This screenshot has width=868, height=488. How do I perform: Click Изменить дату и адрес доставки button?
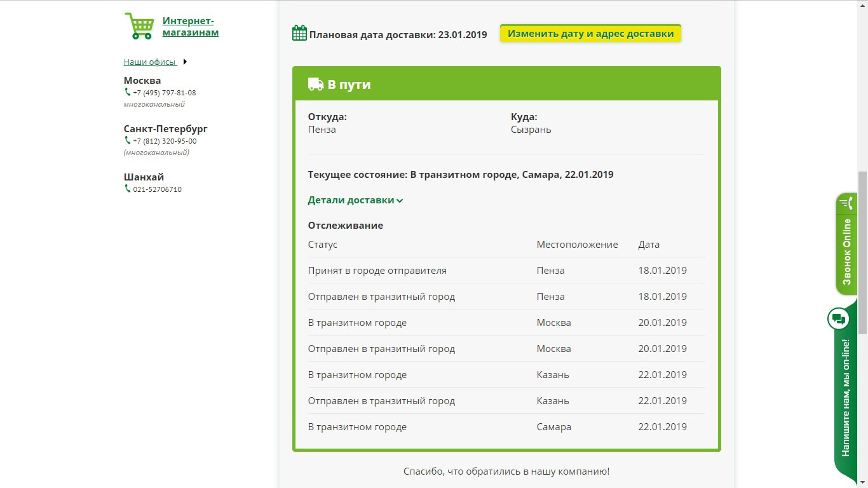click(590, 34)
